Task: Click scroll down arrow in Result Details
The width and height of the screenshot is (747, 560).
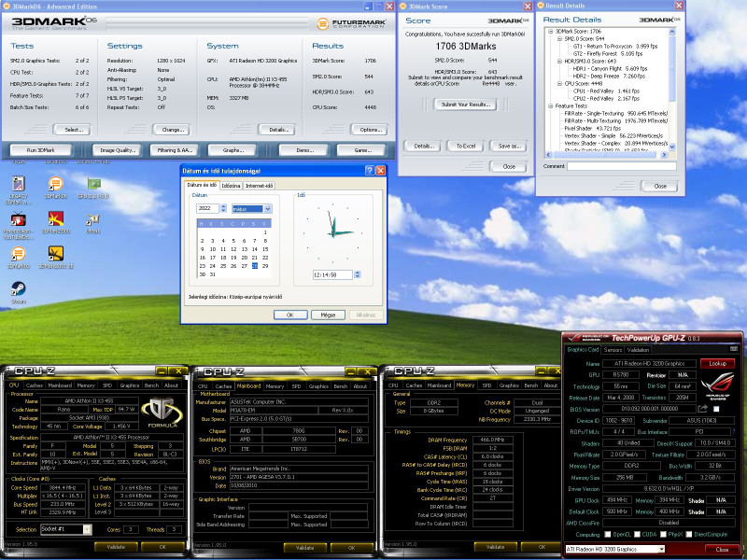Action: pos(672,147)
